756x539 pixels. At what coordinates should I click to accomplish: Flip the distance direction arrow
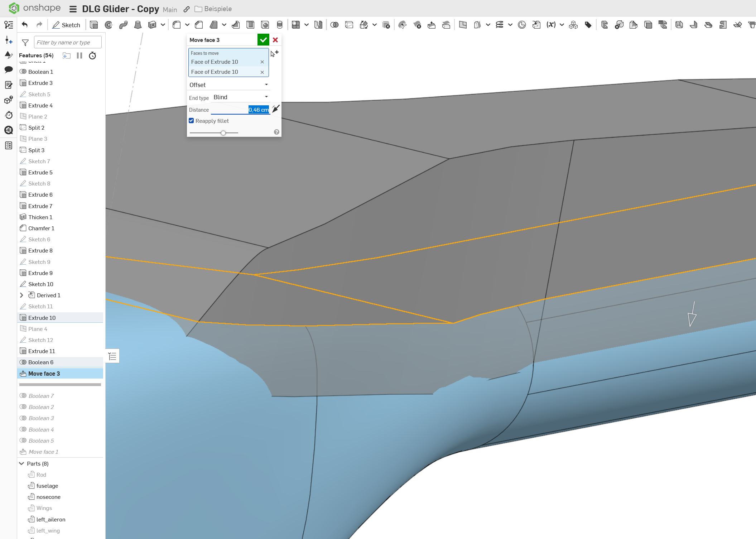275,109
